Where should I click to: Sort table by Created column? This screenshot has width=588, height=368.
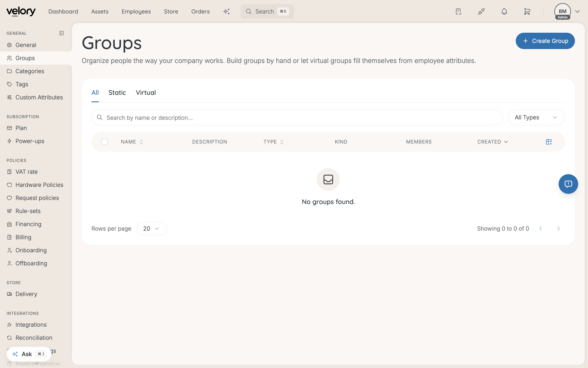tap(492, 142)
